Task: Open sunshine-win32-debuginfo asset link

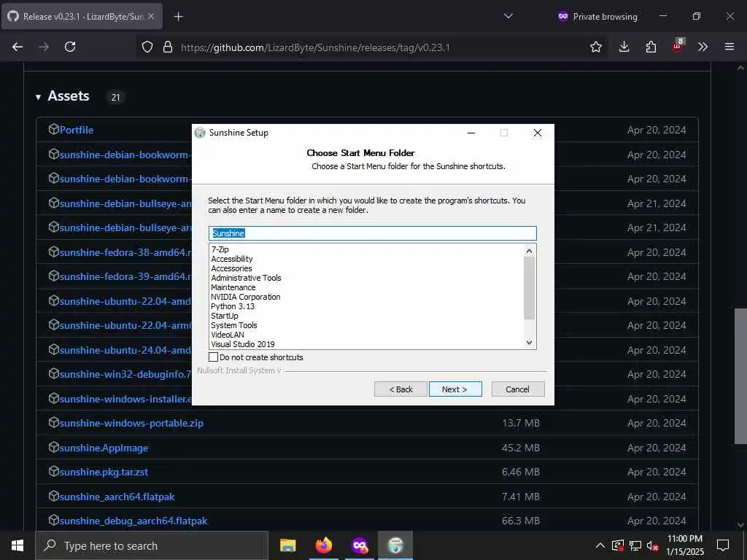Action: [x=125, y=374]
